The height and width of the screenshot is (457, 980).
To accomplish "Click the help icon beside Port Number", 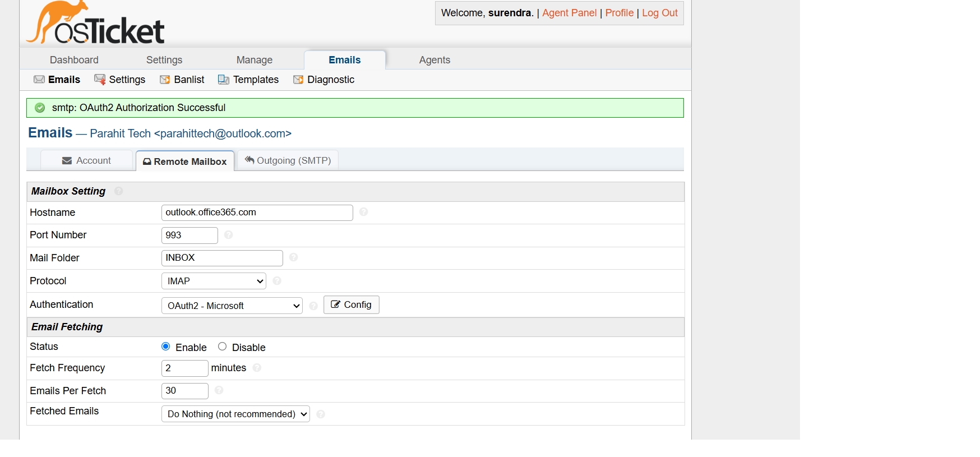I will click(228, 235).
